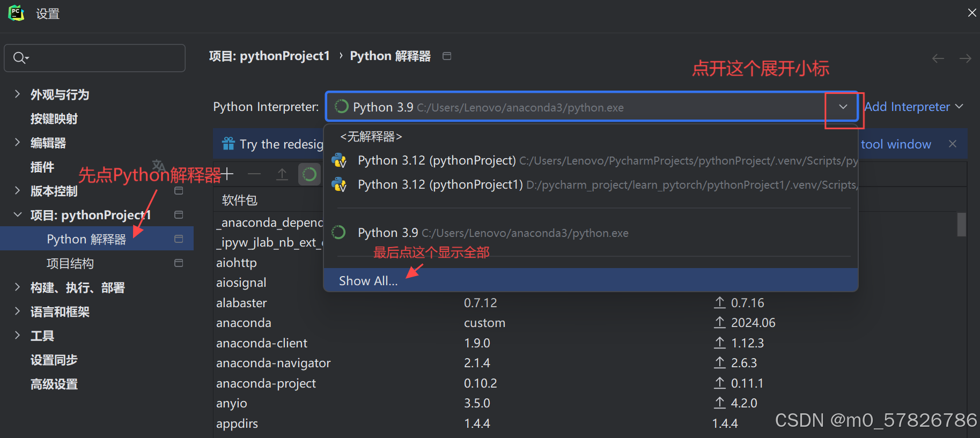Expand the 外观与行为 settings group
Viewport: 980px width, 438px height.
[x=17, y=94]
